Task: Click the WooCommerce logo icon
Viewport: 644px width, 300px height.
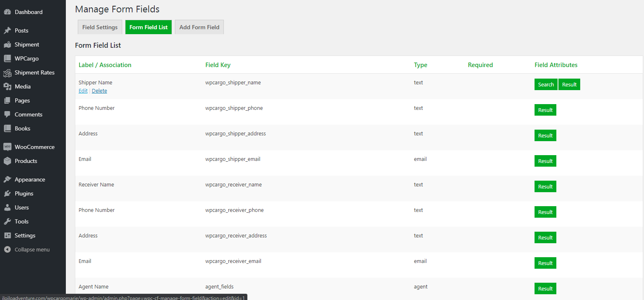Action: pyautogui.click(x=7, y=147)
